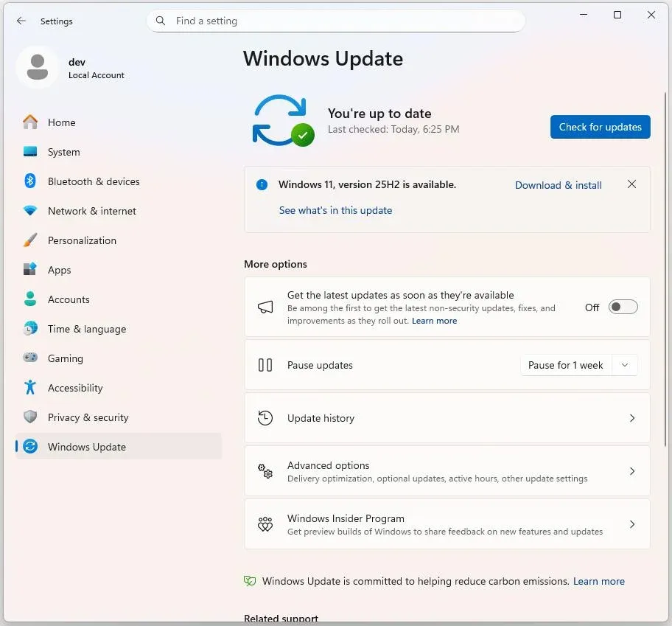
Task: Maximize the Settings window
Action: coord(617,15)
